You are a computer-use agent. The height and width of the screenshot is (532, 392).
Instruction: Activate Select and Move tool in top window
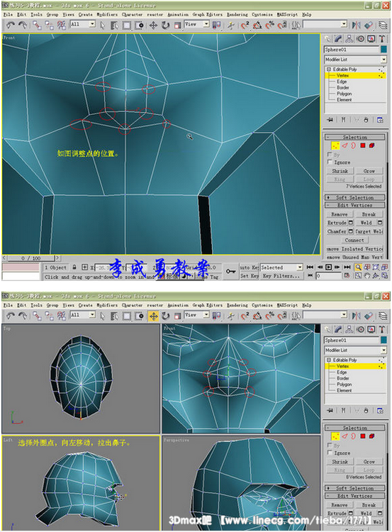(x=153, y=25)
